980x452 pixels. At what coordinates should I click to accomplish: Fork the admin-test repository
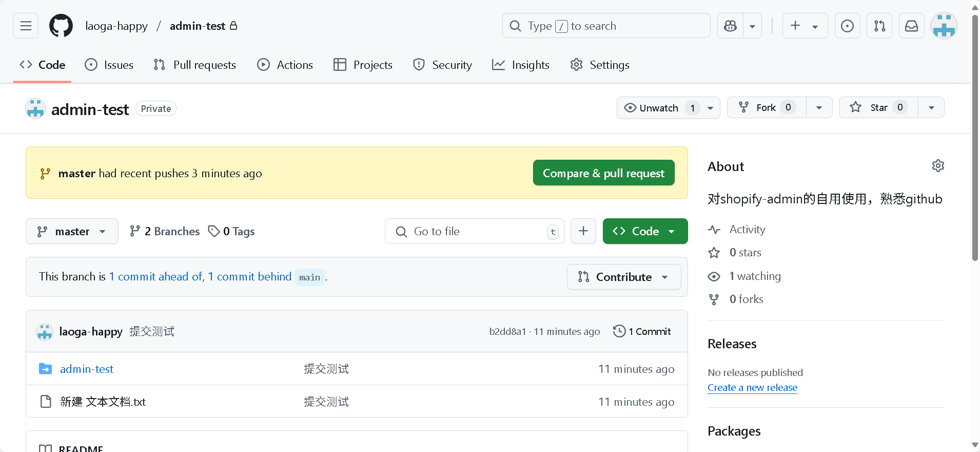pyautogui.click(x=767, y=107)
